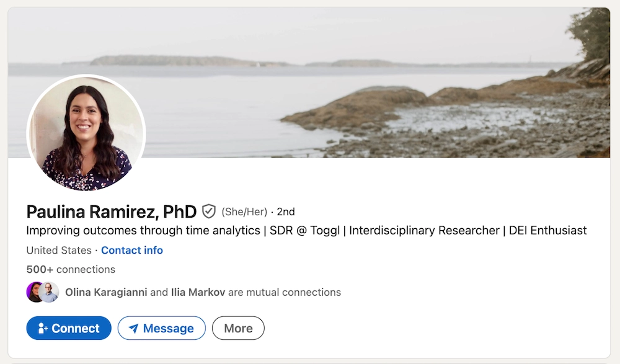This screenshot has height=364, width=620.
Task: Click Ilia Markov's avatar thumbnail
Action: pyautogui.click(x=48, y=291)
